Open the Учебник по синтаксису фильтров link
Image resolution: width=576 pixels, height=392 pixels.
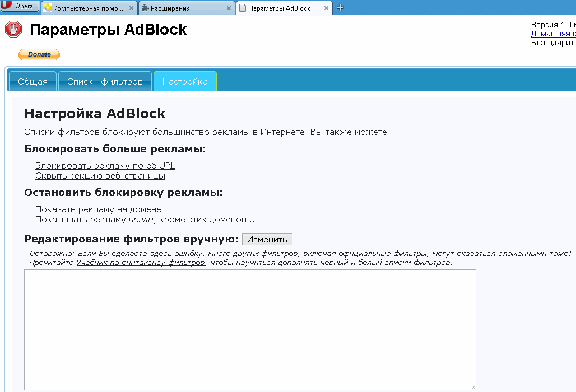140,262
